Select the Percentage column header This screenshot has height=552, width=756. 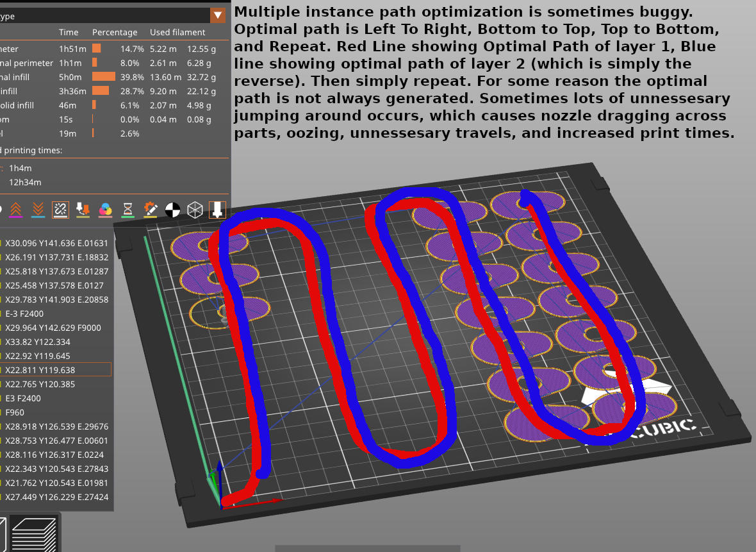115,32
